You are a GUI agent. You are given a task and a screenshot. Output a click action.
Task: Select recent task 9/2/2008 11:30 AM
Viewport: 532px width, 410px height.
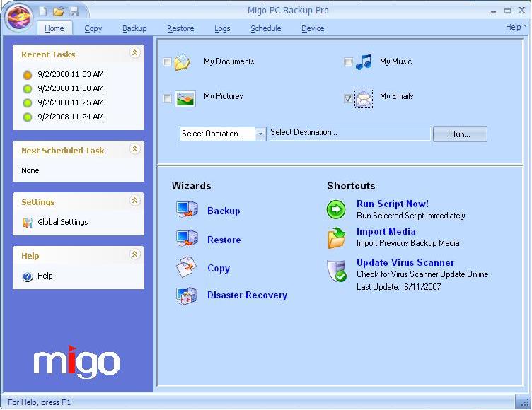pos(71,88)
